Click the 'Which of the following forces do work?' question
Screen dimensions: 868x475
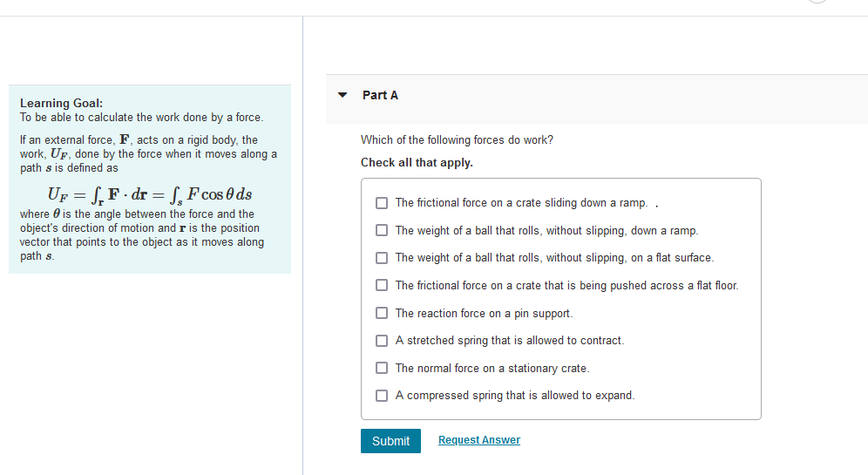pyautogui.click(x=458, y=140)
